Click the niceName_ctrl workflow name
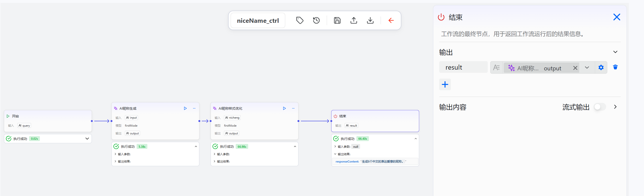Viewport: 644px width, 196px height. coord(258,21)
